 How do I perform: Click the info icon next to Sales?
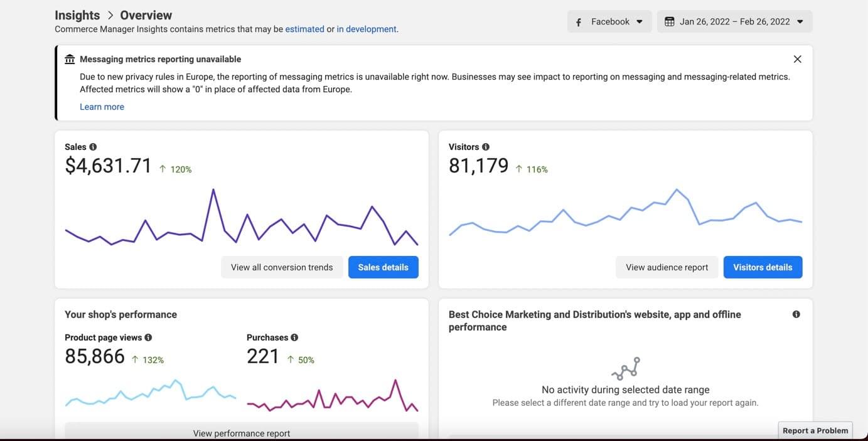93,147
